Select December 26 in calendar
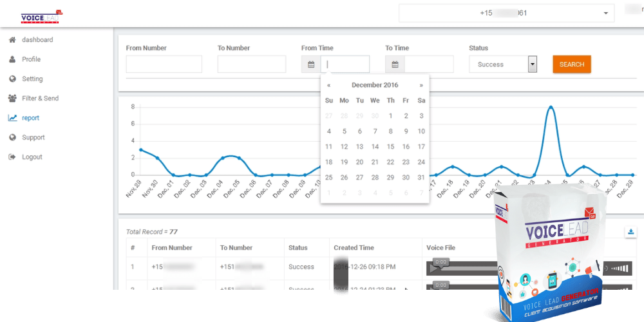644x322 pixels. click(x=344, y=178)
